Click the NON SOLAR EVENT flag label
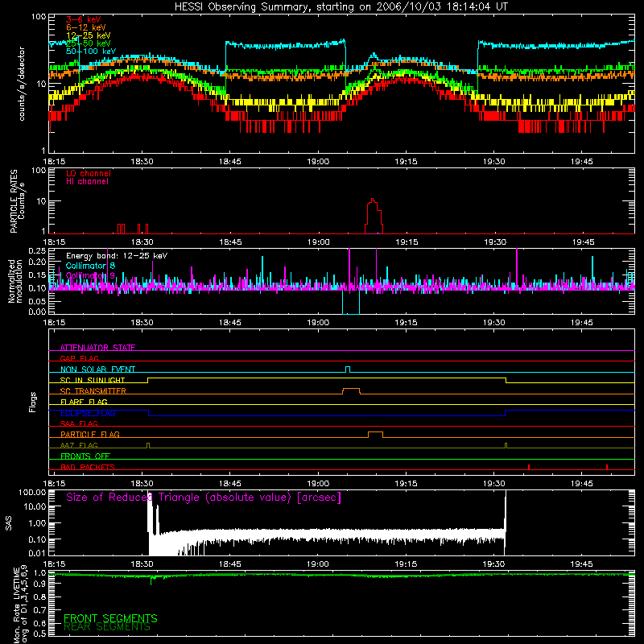 [x=97, y=369]
